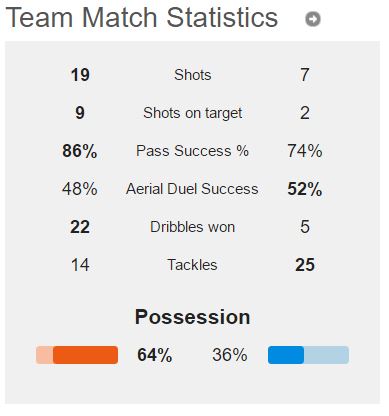Click the orange possession bar
Viewport: 389px width, 416px height.
coord(77,355)
